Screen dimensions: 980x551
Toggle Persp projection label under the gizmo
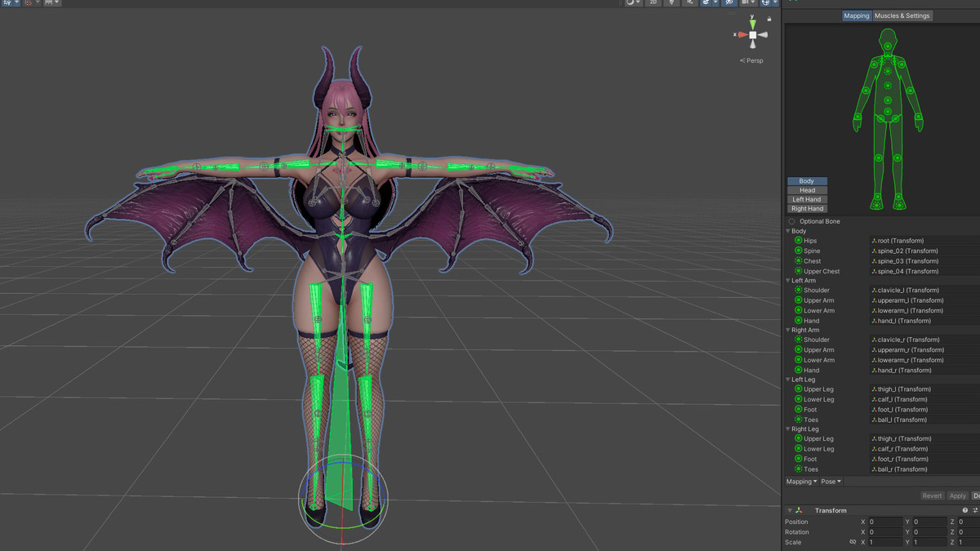coord(752,60)
